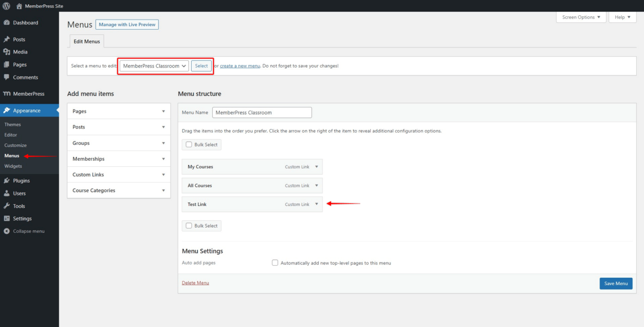Screen dimensions: 644x327
Task: Click the Media icon in the sidebar
Action: tap(6, 52)
